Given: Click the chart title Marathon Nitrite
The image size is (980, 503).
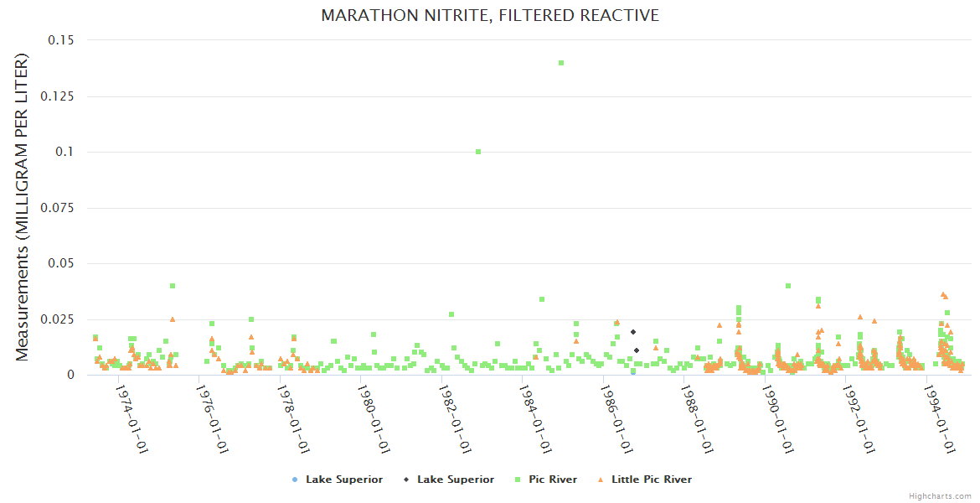Looking at the screenshot, I should coord(490,15).
